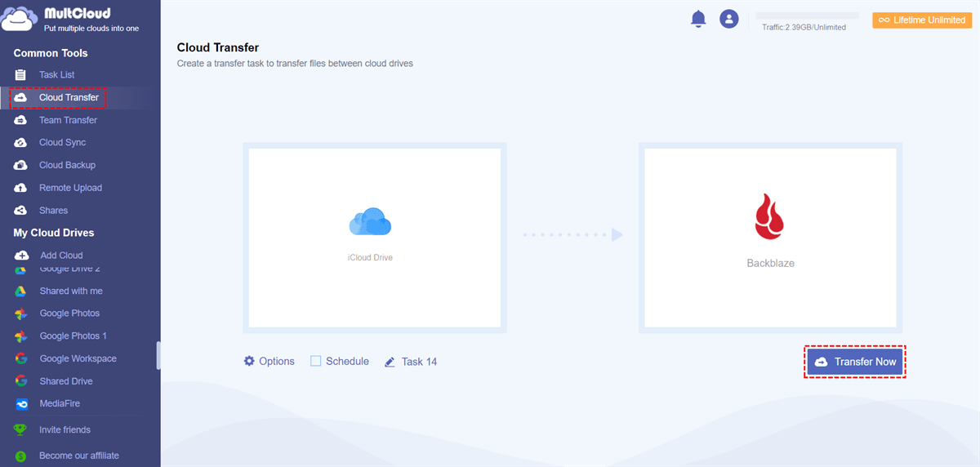Click Add Cloud label

(61, 256)
